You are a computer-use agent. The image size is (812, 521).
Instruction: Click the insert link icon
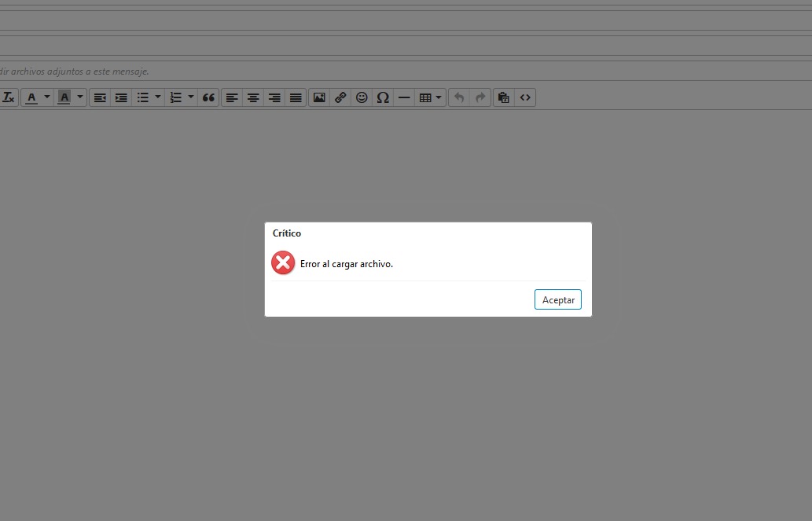pyautogui.click(x=340, y=97)
